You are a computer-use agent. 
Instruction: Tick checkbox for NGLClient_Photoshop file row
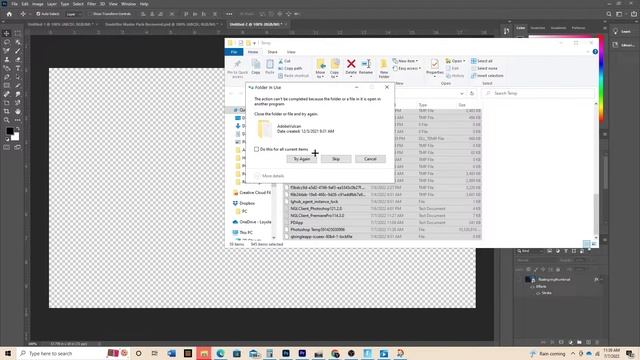point(287,209)
